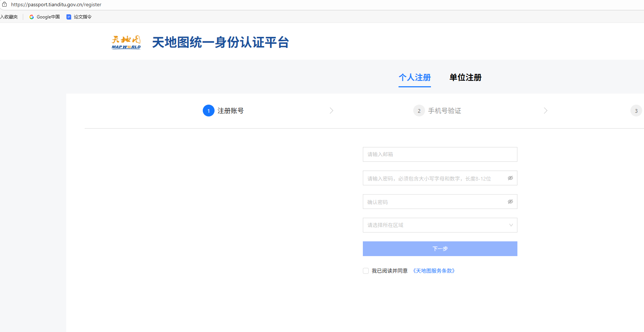Open the 请选择所在区域 region dropdown
Image resolution: width=644 pixels, height=332 pixels.
[x=440, y=225]
